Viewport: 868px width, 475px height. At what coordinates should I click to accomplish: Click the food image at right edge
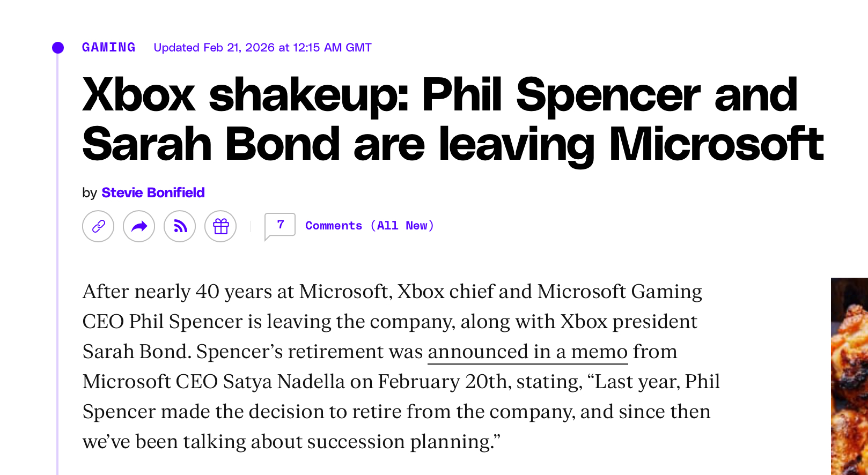[x=849, y=375]
